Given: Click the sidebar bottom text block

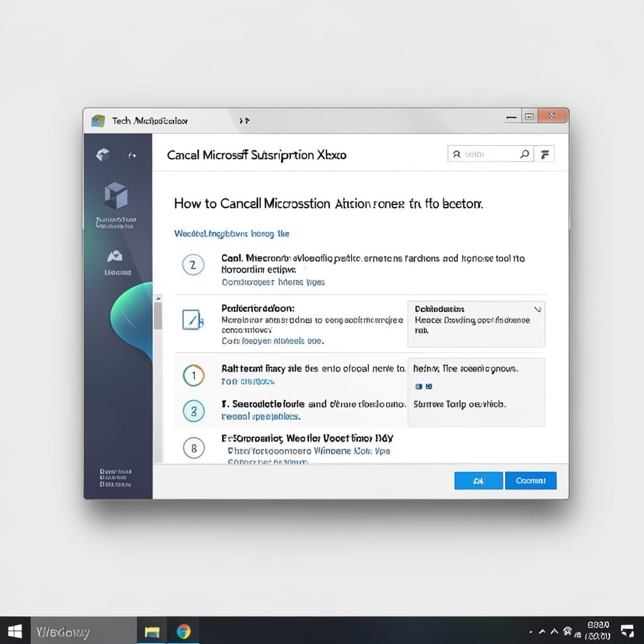Looking at the screenshot, I should (x=116, y=478).
